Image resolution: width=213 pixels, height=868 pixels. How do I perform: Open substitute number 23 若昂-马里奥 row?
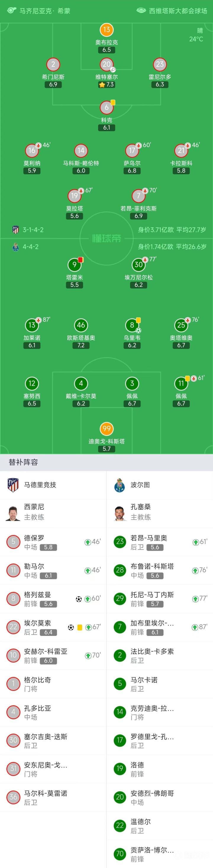[x=160, y=542]
